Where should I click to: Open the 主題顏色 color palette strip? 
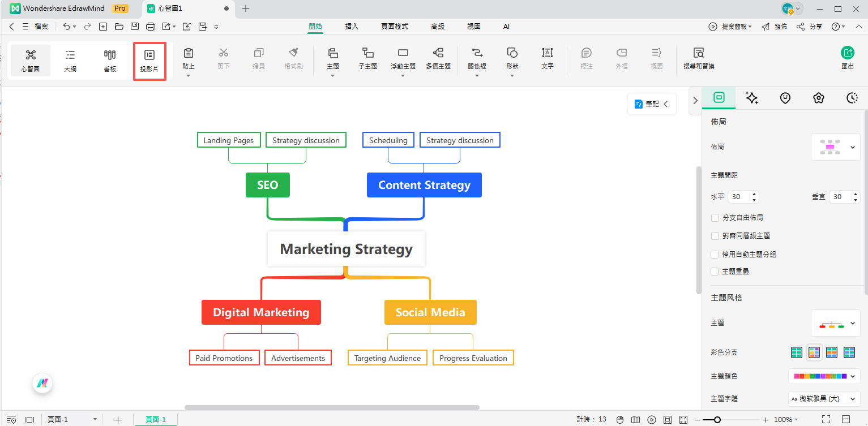click(824, 376)
